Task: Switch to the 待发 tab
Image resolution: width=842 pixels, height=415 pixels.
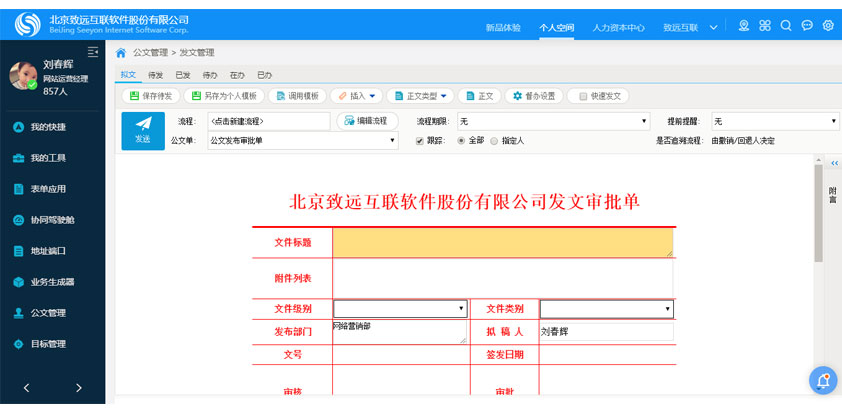Action: [156, 76]
